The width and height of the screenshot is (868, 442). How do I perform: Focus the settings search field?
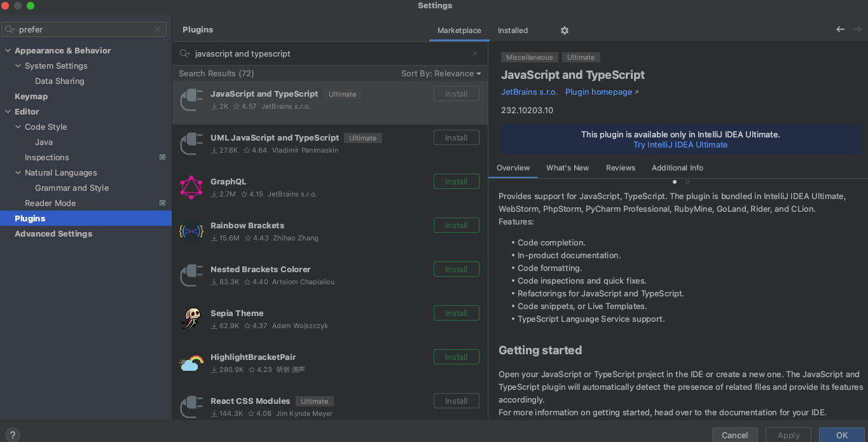click(84, 29)
